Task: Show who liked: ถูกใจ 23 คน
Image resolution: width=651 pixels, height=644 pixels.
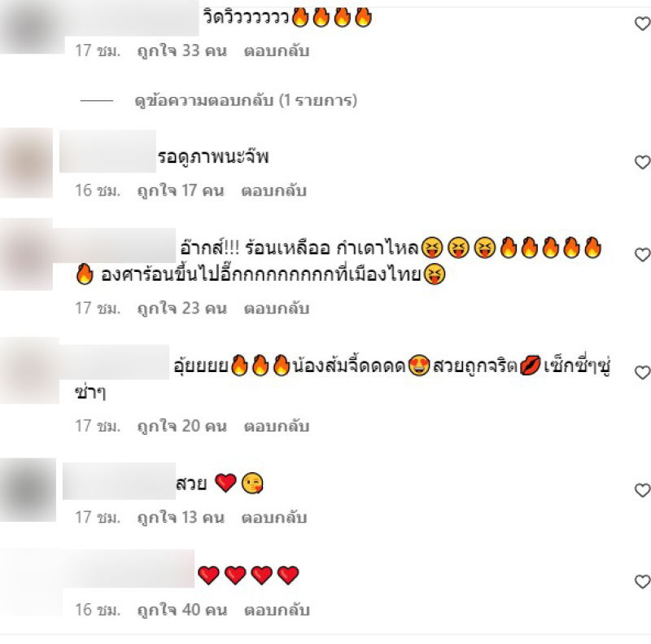Action: point(181,309)
